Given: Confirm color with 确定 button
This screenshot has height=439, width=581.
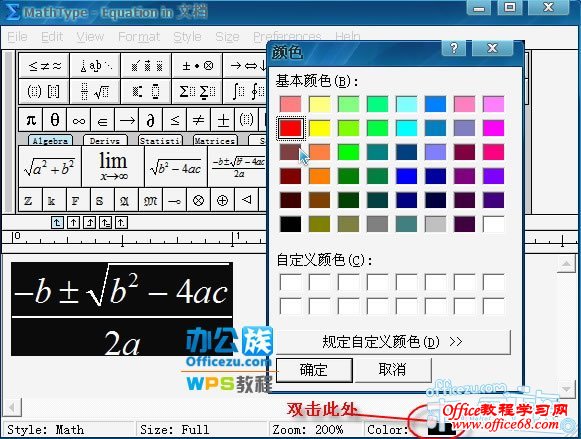Looking at the screenshot, I should (314, 370).
